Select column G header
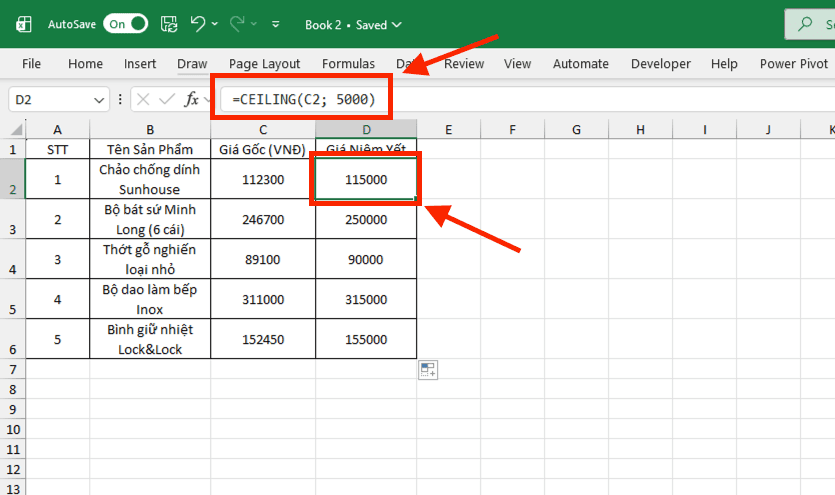The width and height of the screenshot is (835, 495). tap(576, 130)
